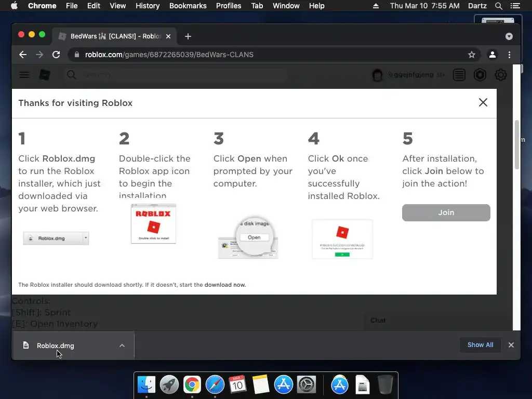
Task: Click the Chat bar behind the dialog
Action: point(437,321)
